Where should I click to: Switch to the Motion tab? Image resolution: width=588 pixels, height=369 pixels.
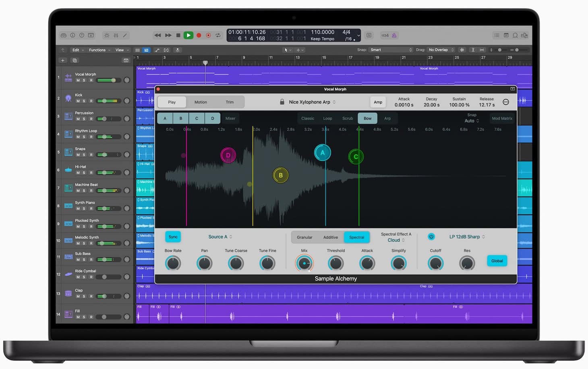coord(201,102)
